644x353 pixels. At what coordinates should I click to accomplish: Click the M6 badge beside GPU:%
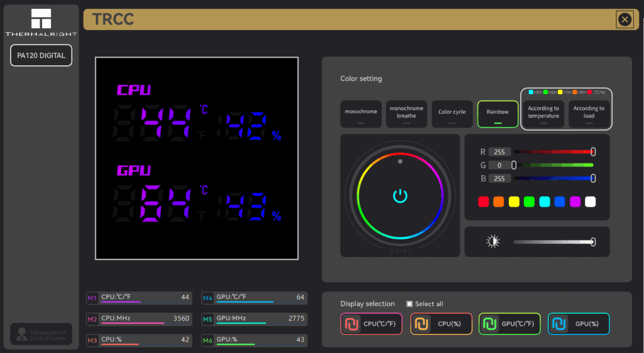(x=208, y=340)
